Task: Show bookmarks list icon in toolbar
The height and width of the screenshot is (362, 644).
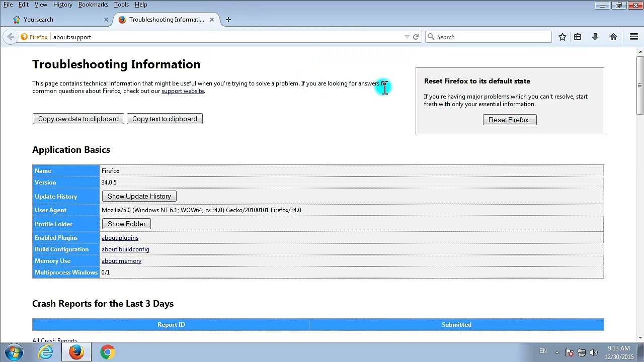Action: pos(578,37)
